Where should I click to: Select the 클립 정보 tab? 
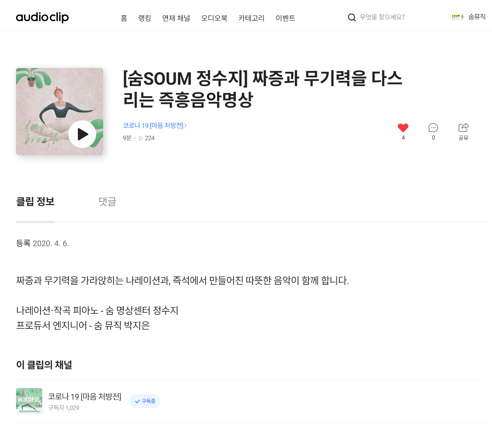click(x=35, y=202)
